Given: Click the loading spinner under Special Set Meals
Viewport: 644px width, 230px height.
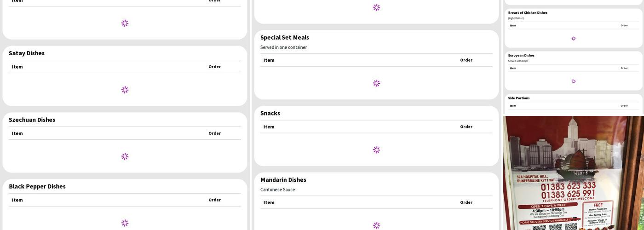Looking at the screenshot, I should pos(376,83).
